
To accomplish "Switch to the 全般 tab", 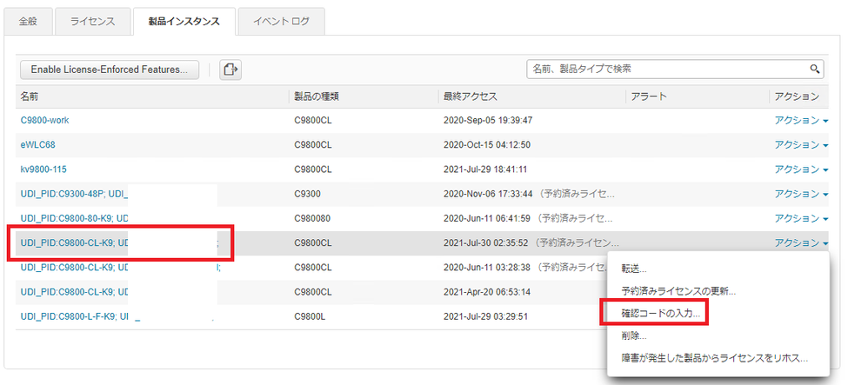I will pos(28,22).
